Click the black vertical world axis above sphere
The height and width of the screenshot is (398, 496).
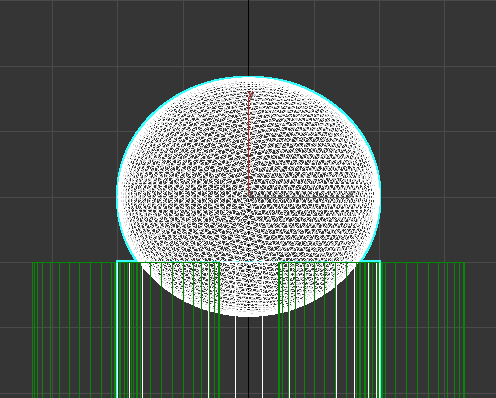249,38
